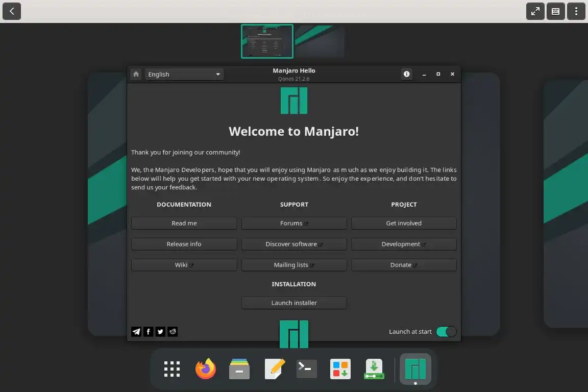Disable the Launch at start switch
Viewport: 588px width, 392px height.
click(x=446, y=332)
